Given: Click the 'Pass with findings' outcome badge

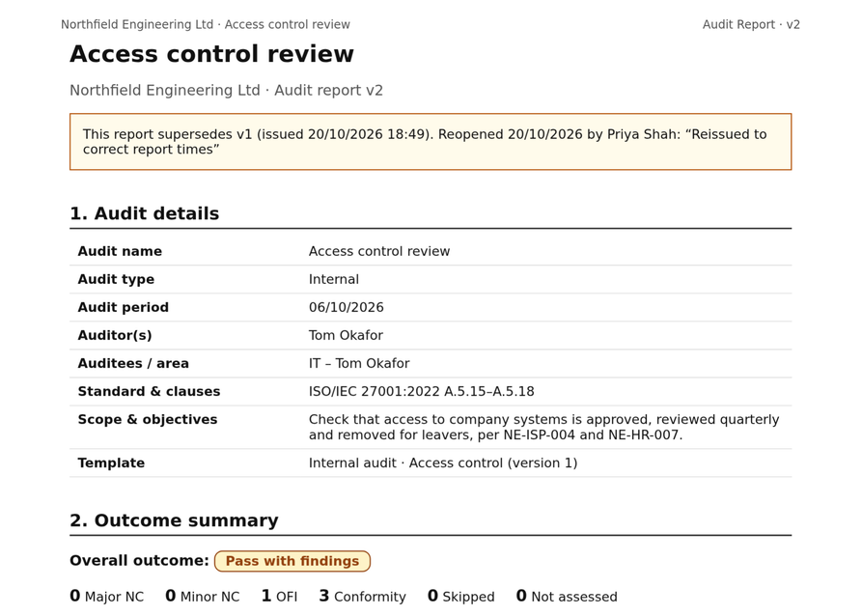Looking at the screenshot, I should click(x=292, y=561).
